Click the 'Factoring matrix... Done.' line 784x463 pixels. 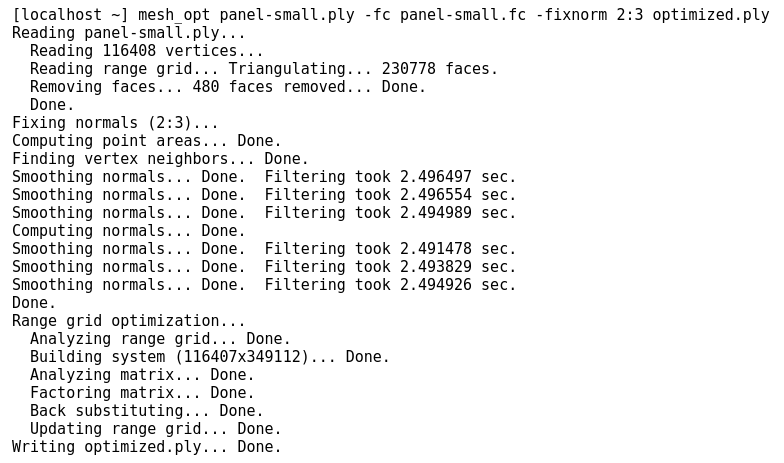(142, 393)
